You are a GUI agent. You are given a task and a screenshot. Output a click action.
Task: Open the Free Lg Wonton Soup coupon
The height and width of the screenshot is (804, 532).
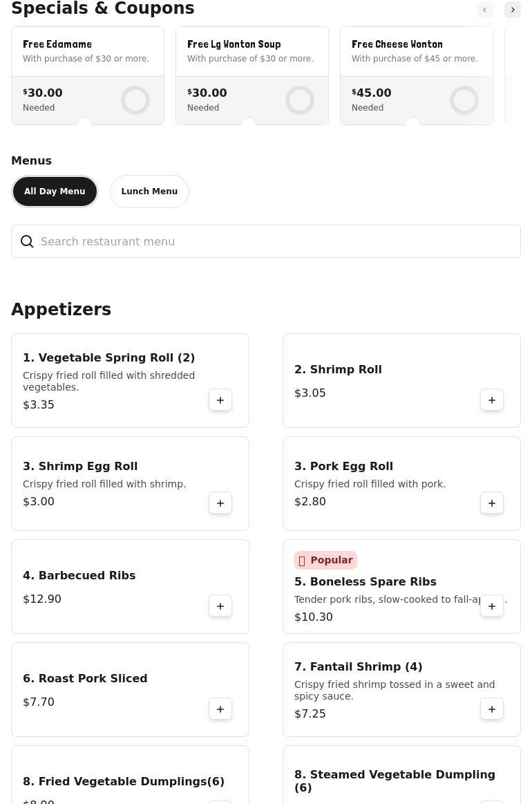click(252, 75)
